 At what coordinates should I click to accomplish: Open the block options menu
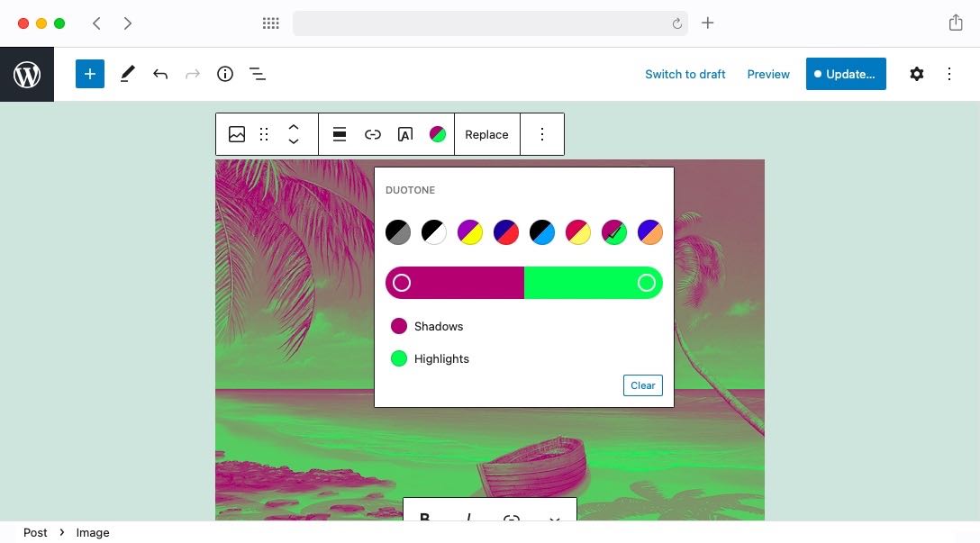point(542,133)
